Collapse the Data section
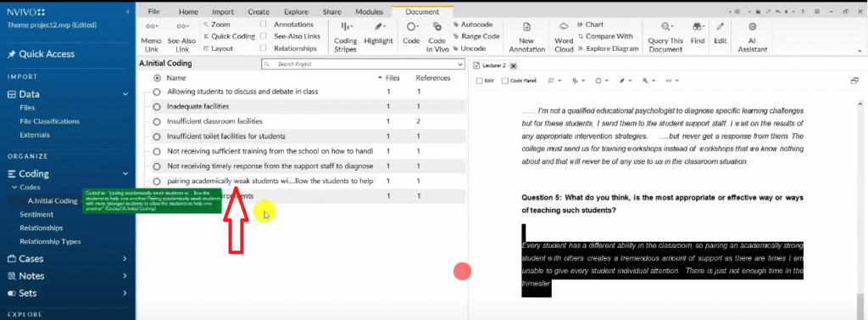Screen dimensions: 868x320 pyautogui.click(x=125, y=94)
